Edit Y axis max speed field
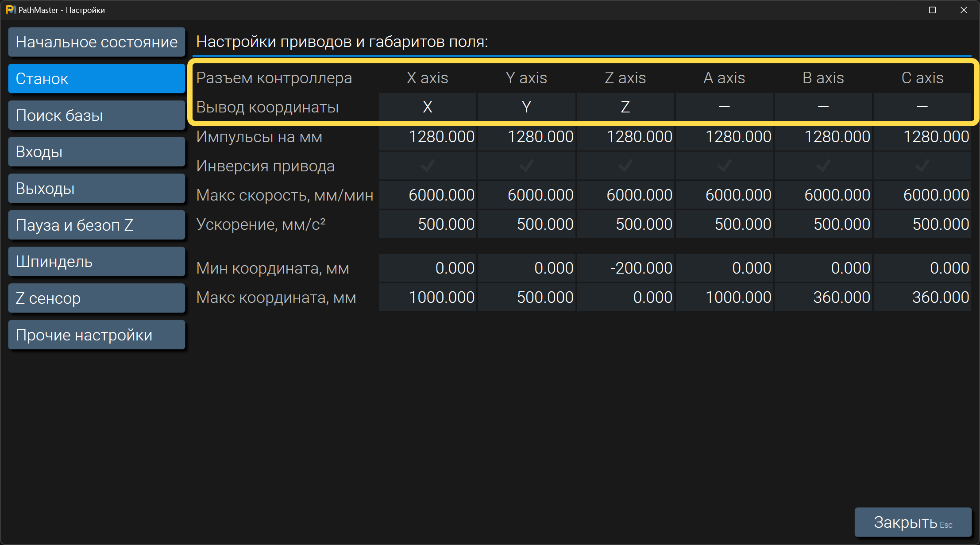Viewport: 980px width, 545px height. pyautogui.click(x=526, y=195)
